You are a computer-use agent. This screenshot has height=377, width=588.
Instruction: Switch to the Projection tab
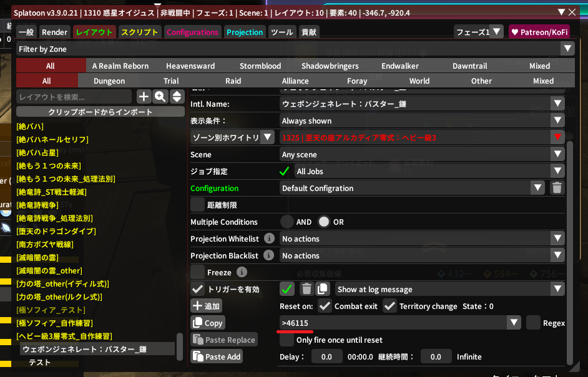click(x=245, y=32)
